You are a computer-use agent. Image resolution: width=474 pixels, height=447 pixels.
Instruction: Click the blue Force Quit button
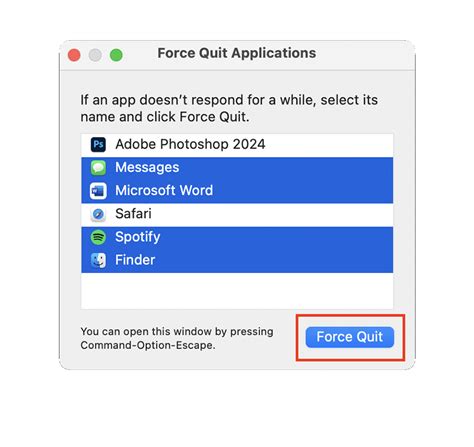(350, 337)
